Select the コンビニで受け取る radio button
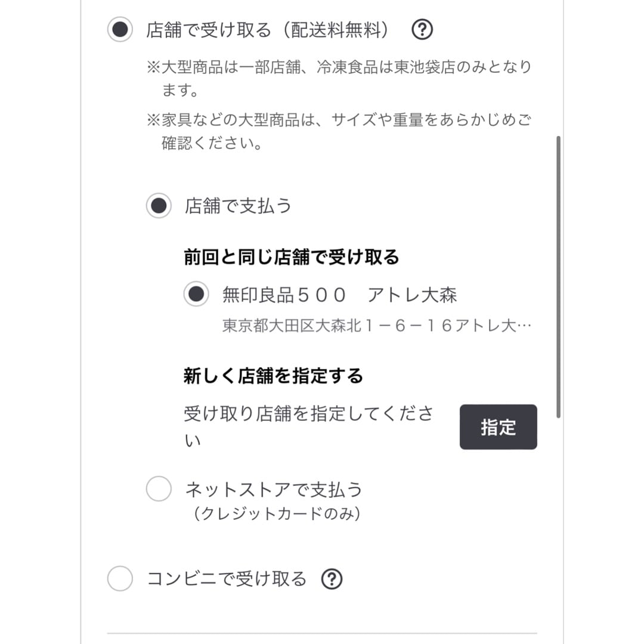This screenshot has height=644, width=644. click(x=120, y=579)
